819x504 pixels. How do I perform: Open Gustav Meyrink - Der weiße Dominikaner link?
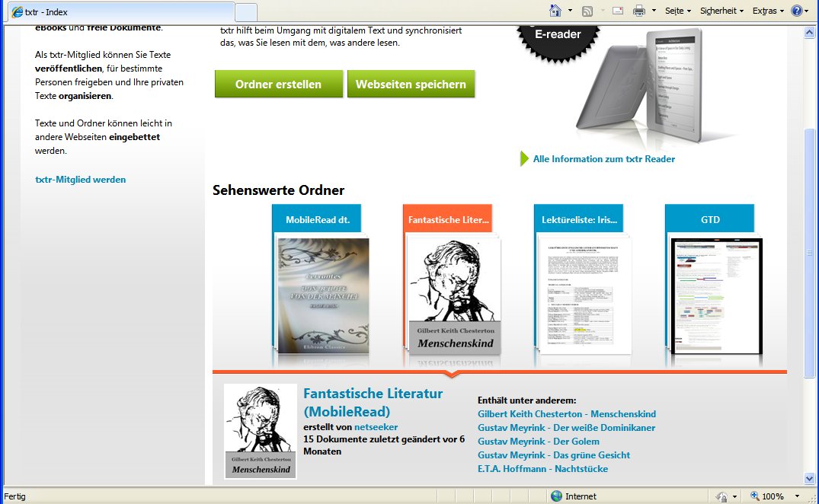click(566, 428)
